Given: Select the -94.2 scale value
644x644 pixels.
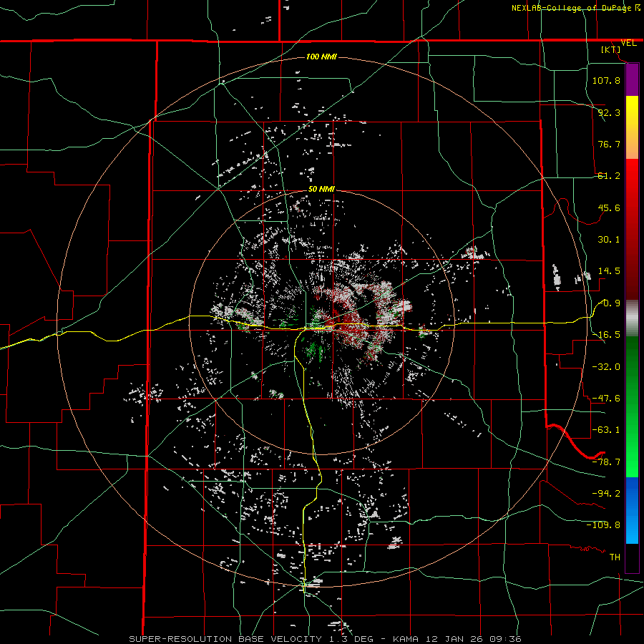Looking at the screenshot, I should tap(606, 493).
